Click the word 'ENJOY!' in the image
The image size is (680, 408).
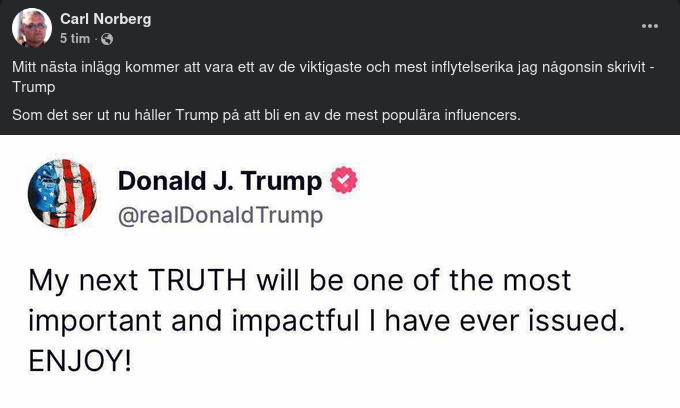pyautogui.click(x=80, y=360)
